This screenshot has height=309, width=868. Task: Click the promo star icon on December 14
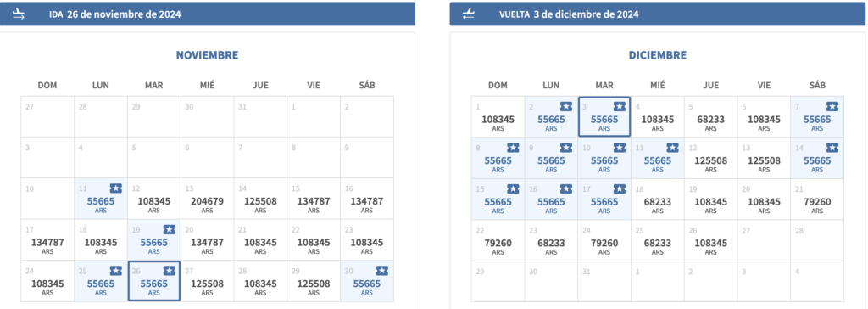(832, 148)
